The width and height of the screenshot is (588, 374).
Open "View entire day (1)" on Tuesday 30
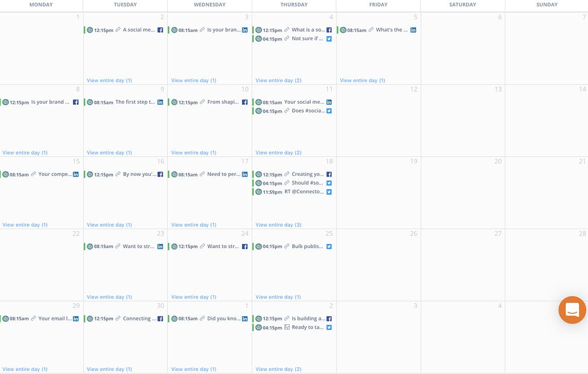click(109, 369)
